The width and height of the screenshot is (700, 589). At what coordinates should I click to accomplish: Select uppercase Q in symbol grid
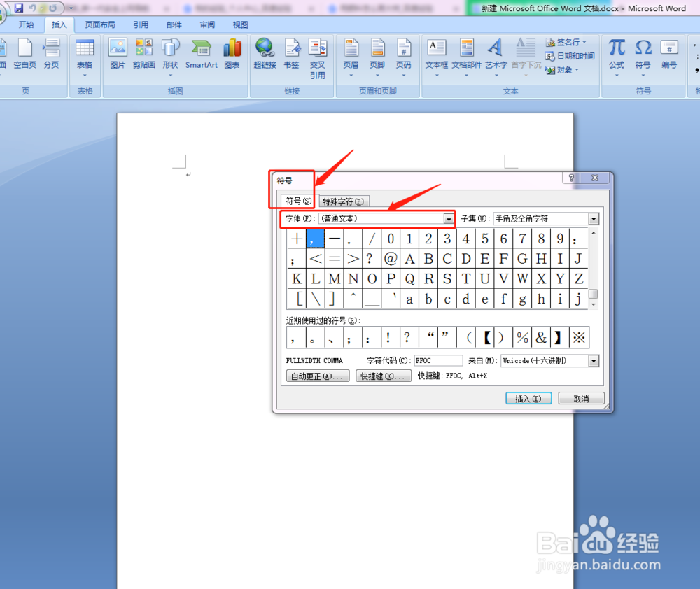(409, 279)
